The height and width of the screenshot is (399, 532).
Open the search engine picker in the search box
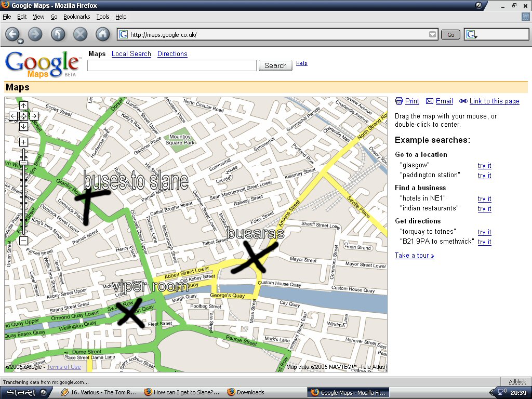pyautogui.click(x=472, y=34)
